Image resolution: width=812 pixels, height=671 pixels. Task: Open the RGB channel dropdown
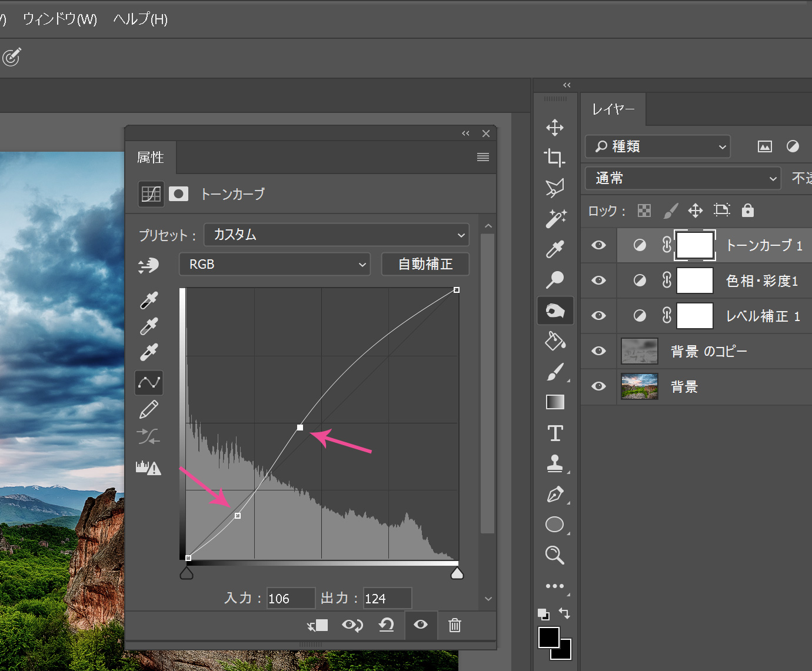point(274,265)
